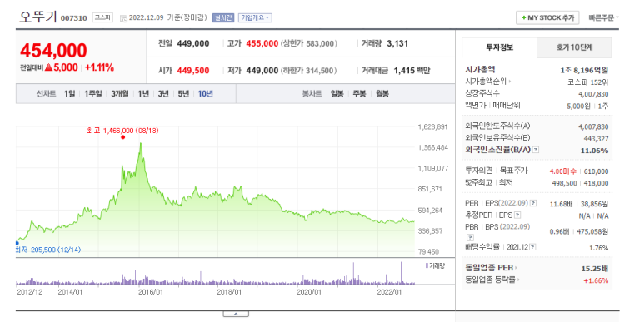Click the 최고 1,466,000 (08/13) label

(122, 131)
